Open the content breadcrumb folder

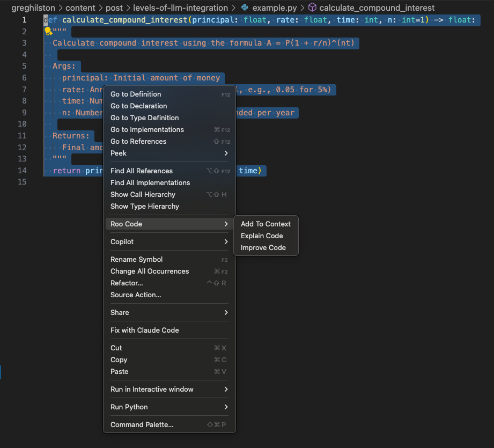coord(80,8)
